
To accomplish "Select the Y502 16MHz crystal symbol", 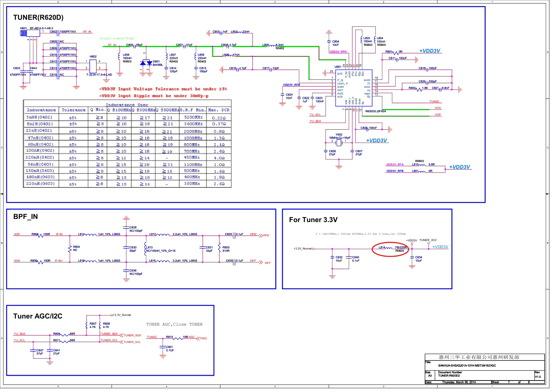I will (339, 142).
